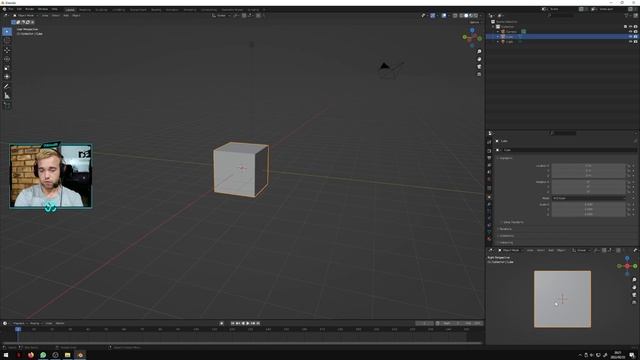Open rotation Mode XYZ Euler dropdown
640x360 pixels.
pos(588,198)
